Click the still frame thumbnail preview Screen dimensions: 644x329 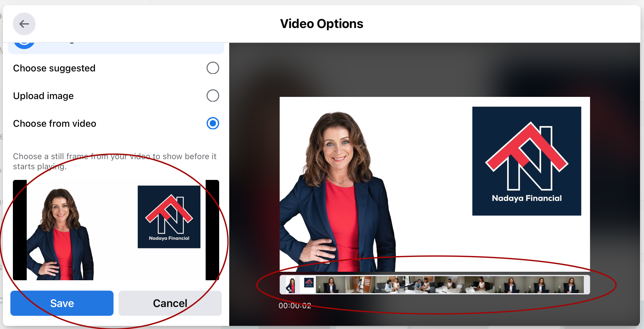click(116, 230)
